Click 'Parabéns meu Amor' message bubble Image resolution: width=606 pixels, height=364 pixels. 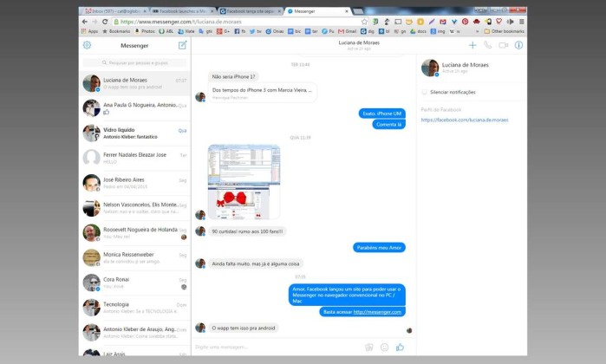point(379,247)
